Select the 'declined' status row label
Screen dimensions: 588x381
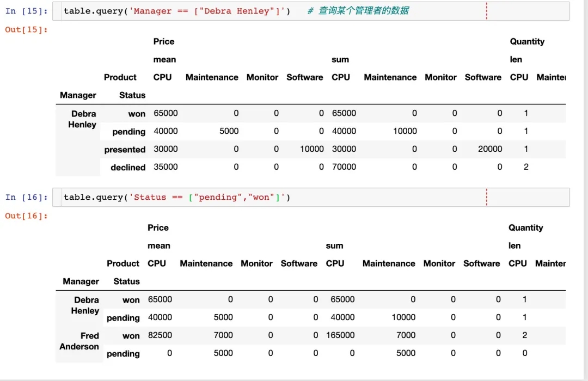tap(128, 168)
